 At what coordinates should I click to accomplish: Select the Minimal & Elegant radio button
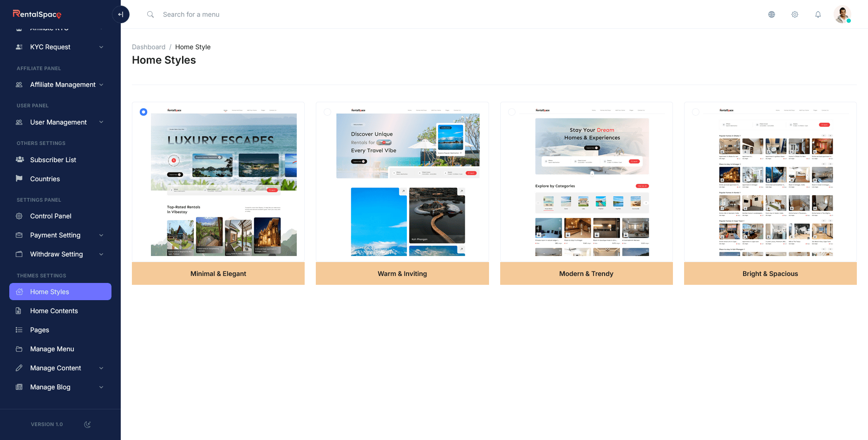(144, 112)
